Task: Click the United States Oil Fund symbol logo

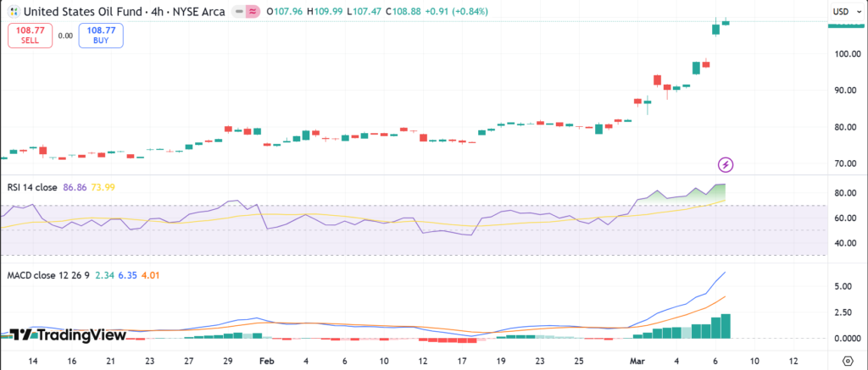Action: point(12,12)
